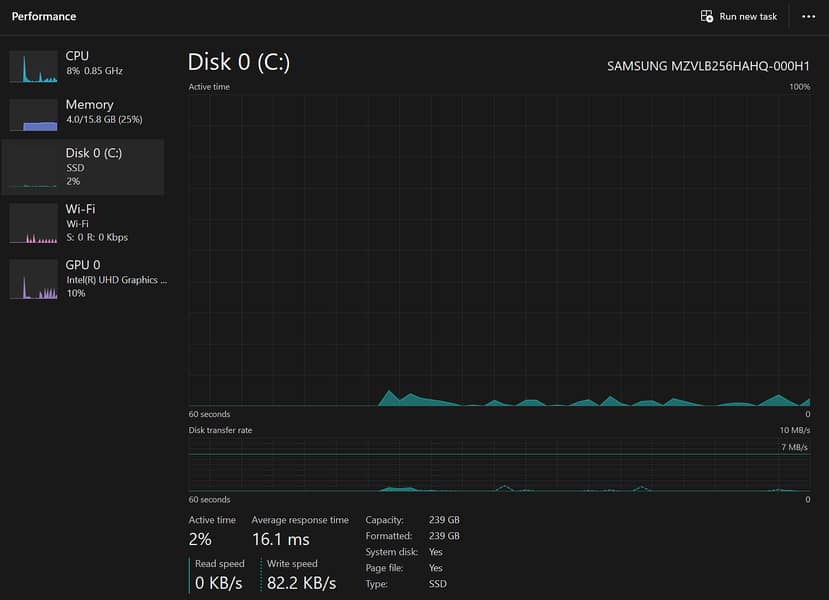Select the CPU label in the sidebar
The width and height of the screenshot is (829, 600).
[77, 56]
